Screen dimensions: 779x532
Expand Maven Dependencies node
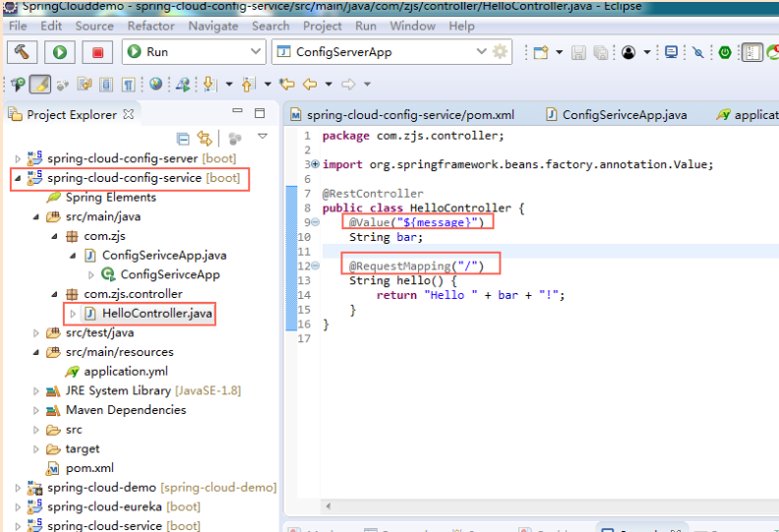click(x=36, y=410)
